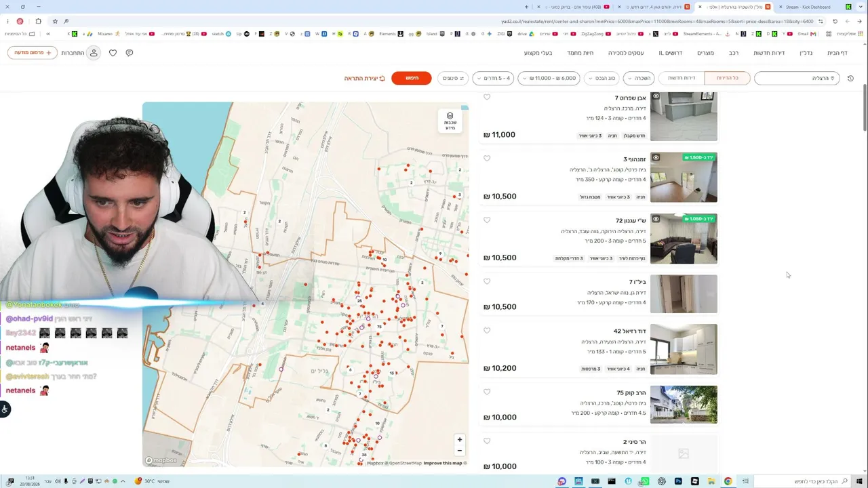Click the הרצליה location search field
The height and width of the screenshot is (488, 868).
797,78
